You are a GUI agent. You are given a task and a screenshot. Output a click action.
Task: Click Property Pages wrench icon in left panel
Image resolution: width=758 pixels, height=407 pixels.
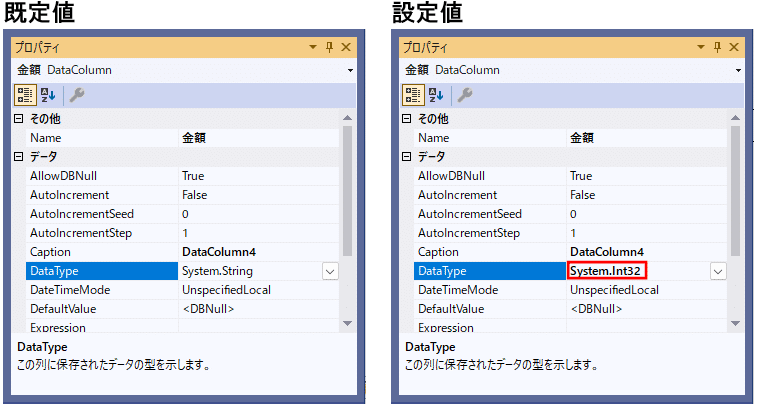(x=76, y=95)
